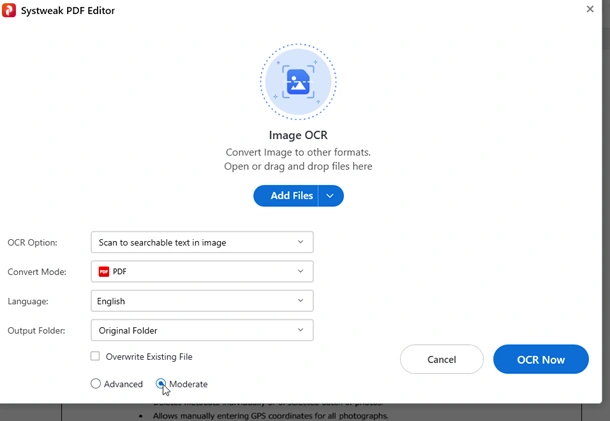Image resolution: width=610 pixels, height=421 pixels.
Task: Select the Advanced radio option
Action: (x=96, y=384)
